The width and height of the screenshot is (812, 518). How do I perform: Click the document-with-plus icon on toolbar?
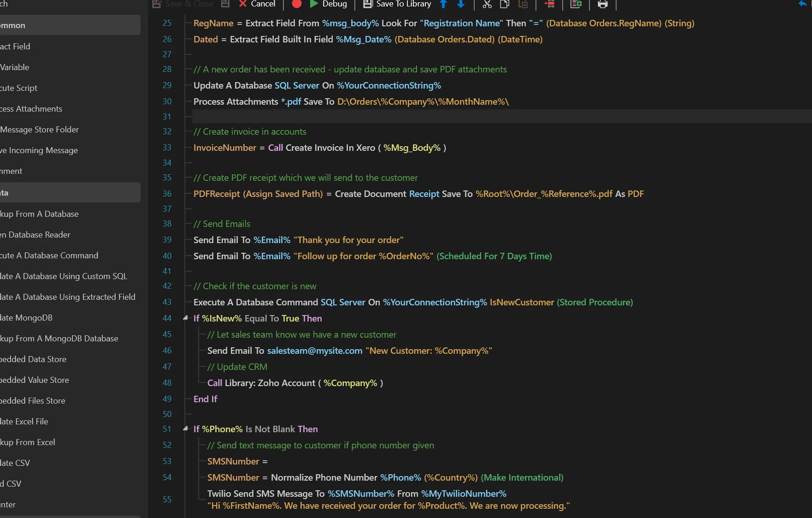tap(576, 4)
